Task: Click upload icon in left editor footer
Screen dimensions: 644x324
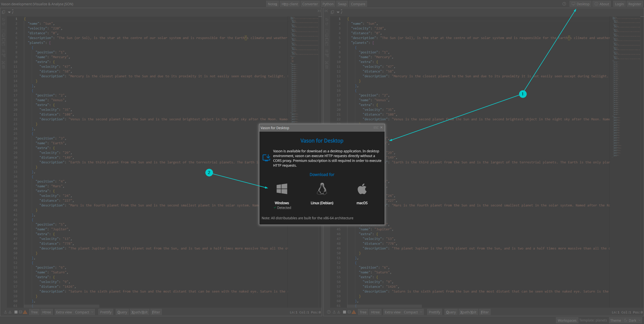Action: click(x=6, y=312)
